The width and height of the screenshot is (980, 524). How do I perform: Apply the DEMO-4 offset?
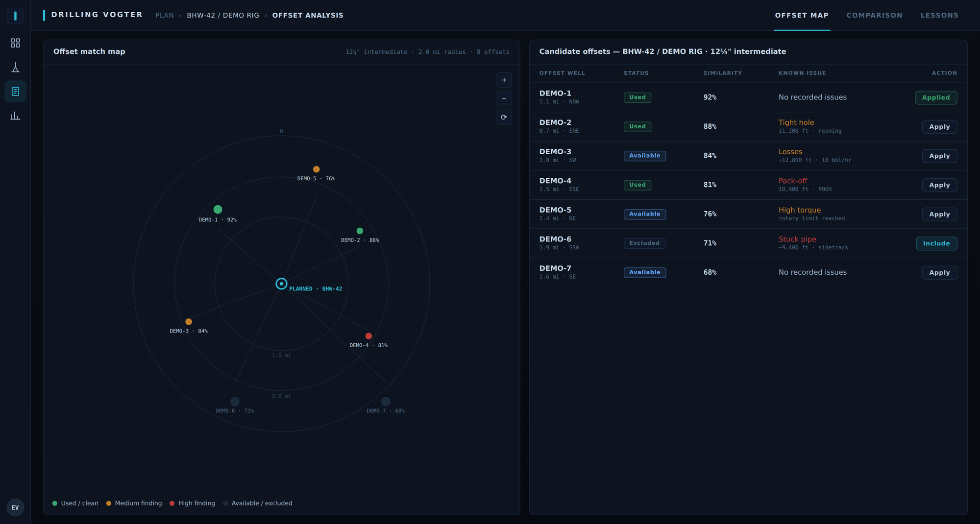tap(939, 185)
